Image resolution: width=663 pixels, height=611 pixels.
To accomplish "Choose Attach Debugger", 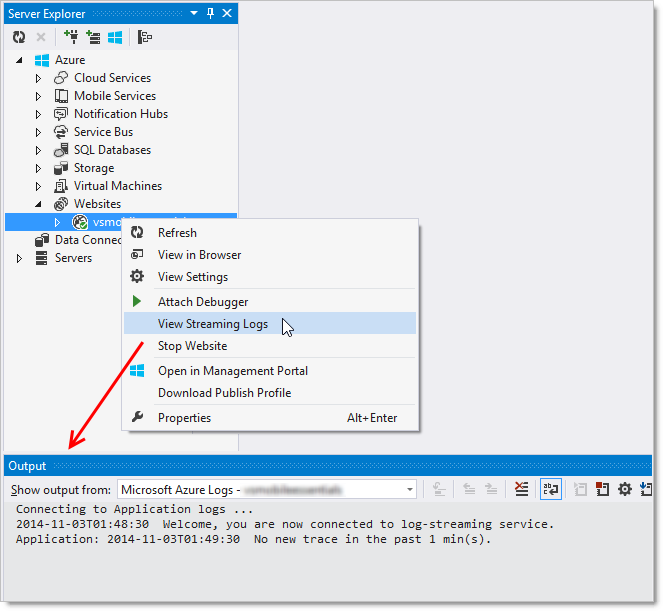I will coord(270,302).
